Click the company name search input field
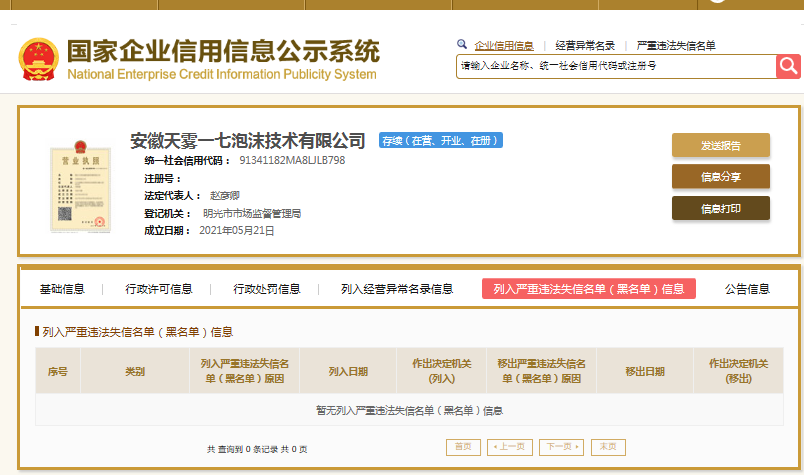The height and width of the screenshot is (475, 804). [x=616, y=66]
